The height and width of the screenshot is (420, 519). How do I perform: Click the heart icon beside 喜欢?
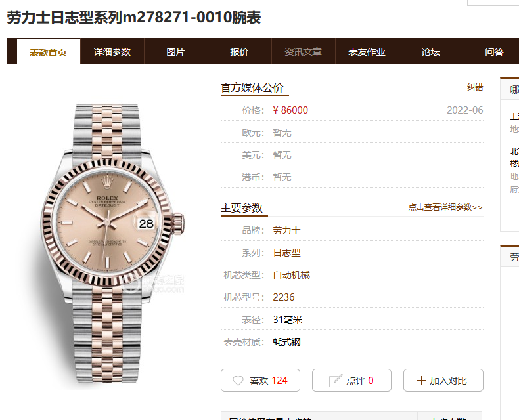[238, 381]
